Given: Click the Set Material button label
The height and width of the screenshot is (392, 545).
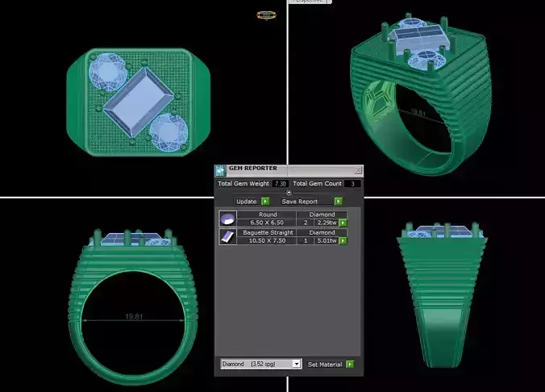Looking at the screenshot, I should pyautogui.click(x=325, y=365).
